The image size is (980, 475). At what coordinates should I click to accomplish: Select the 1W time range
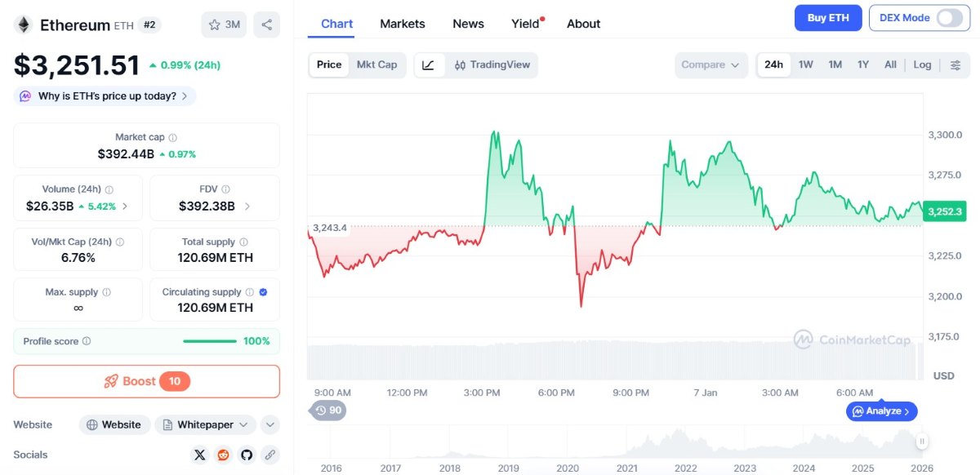(805, 65)
